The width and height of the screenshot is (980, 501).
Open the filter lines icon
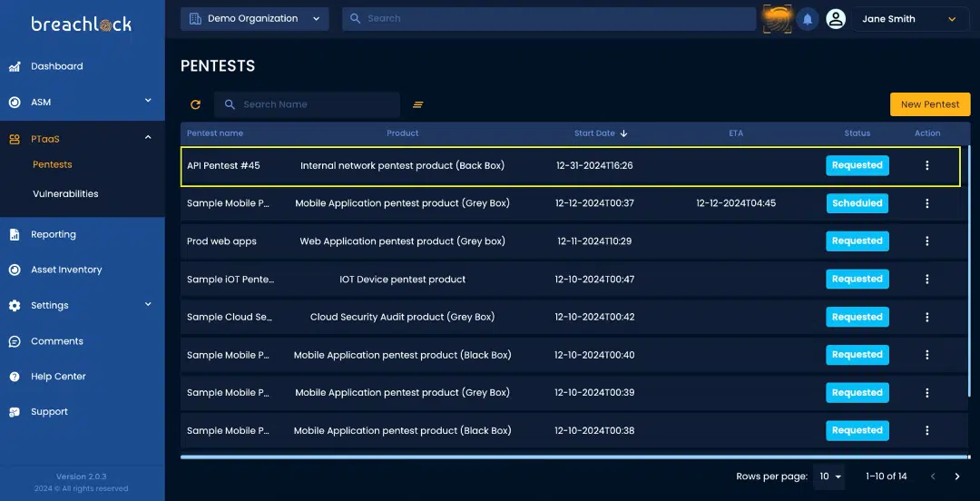coord(418,104)
